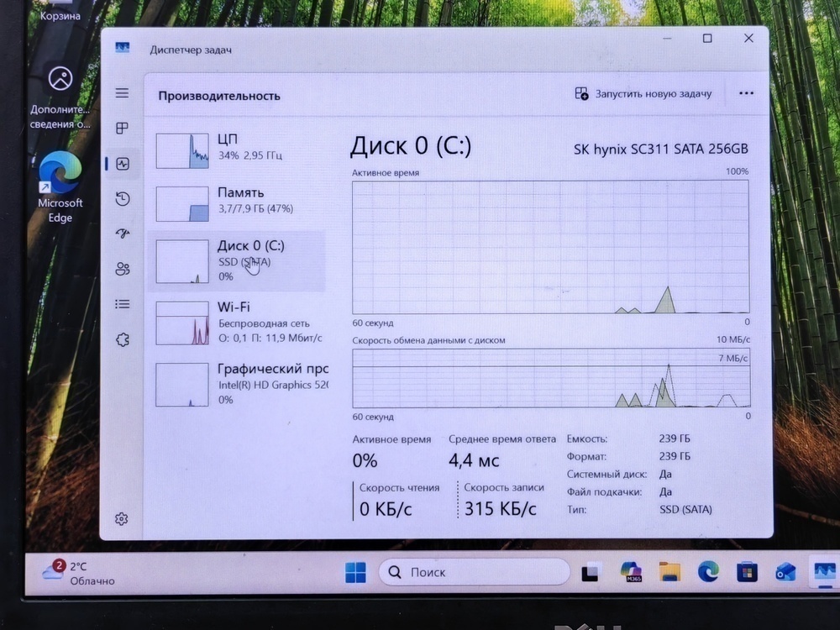Open the Services view
Image resolution: width=840 pixels, height=630 pixels.
122,339
